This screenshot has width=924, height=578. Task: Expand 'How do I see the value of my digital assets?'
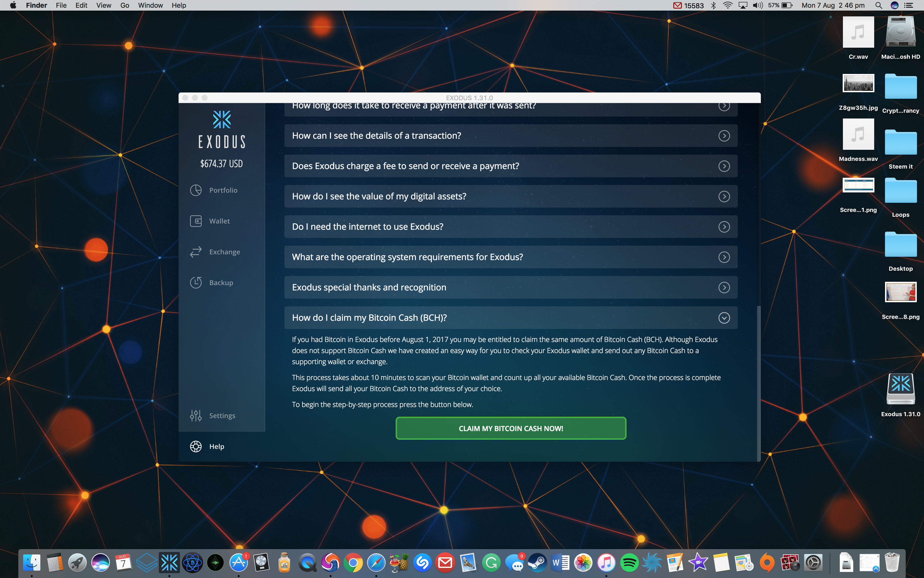point(511,196)
